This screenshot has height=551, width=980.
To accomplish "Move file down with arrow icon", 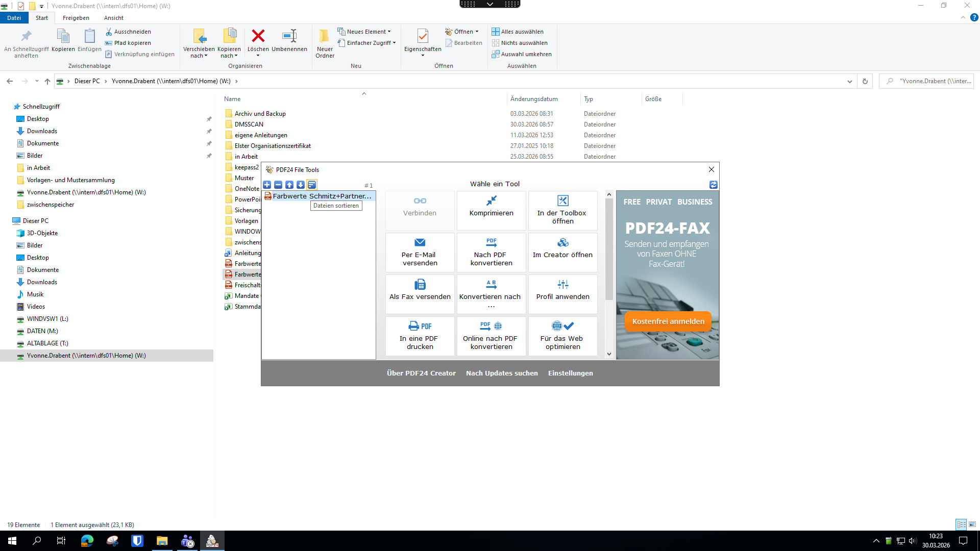I will [x=301, y=185].
